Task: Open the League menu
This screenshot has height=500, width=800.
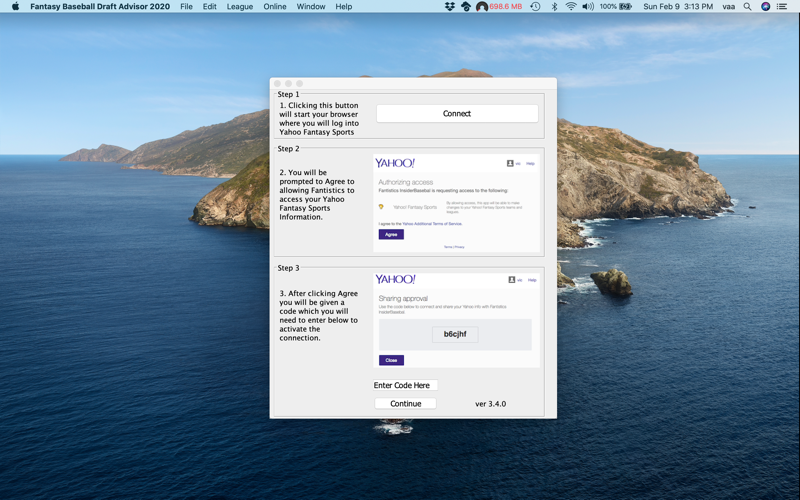Action: click(x=239, y=7)
